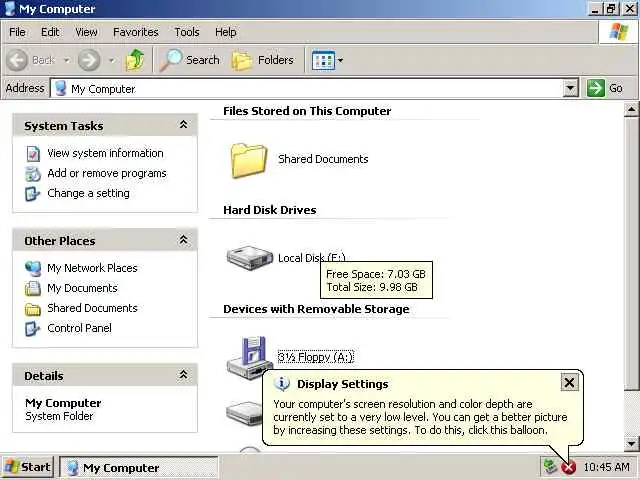Click the scrollbar up arrow
640x480 pixels.
(x=631, y=109)
